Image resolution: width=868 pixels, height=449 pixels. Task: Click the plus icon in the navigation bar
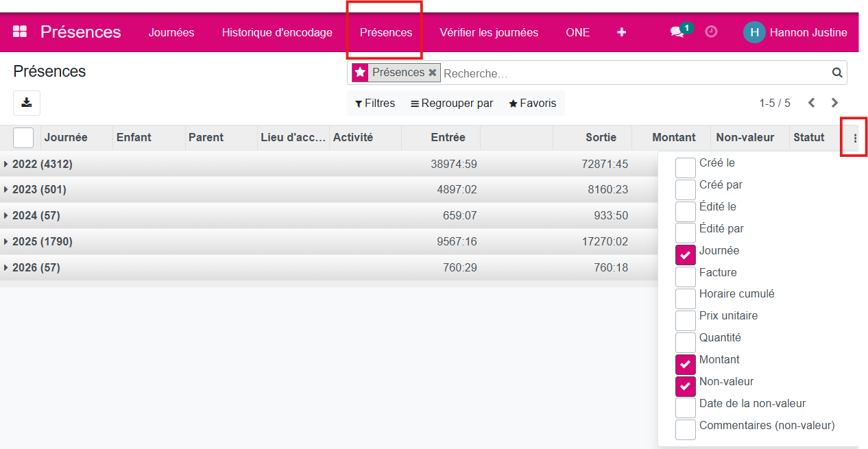pyautogui.click(x=621, y=32)
